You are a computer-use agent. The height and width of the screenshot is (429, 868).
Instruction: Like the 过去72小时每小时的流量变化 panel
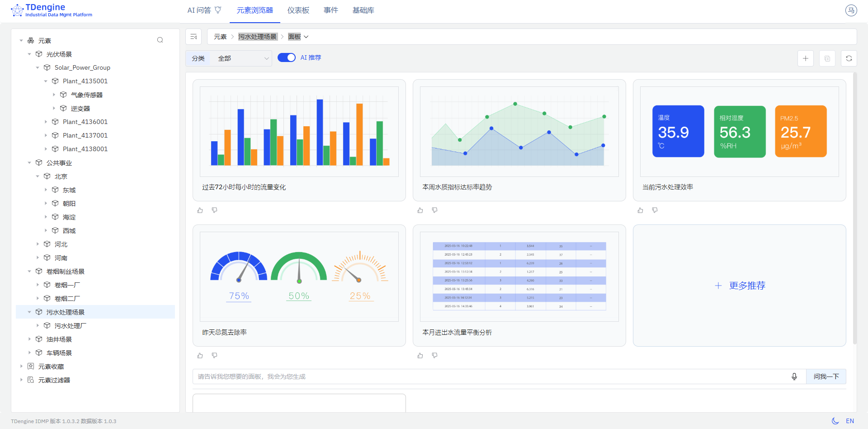(x=200, y=210)
